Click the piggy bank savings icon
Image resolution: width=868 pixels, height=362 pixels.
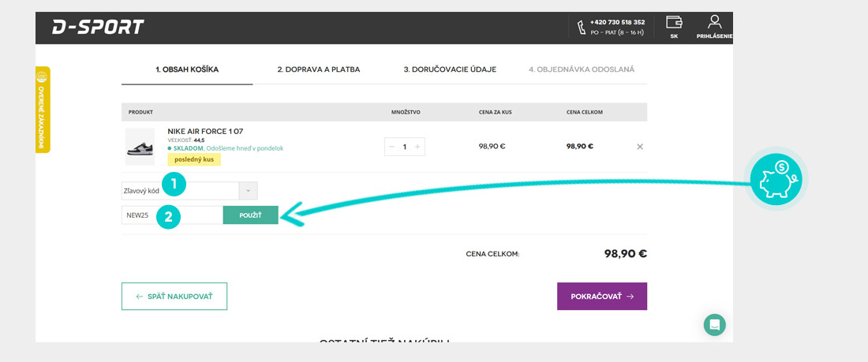tap(776, 180)
